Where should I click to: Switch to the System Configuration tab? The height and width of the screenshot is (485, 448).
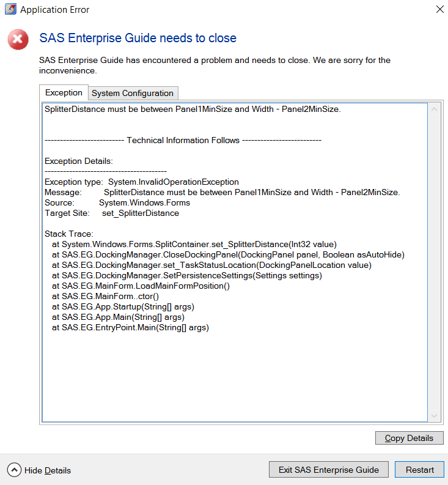click(133, 94)
